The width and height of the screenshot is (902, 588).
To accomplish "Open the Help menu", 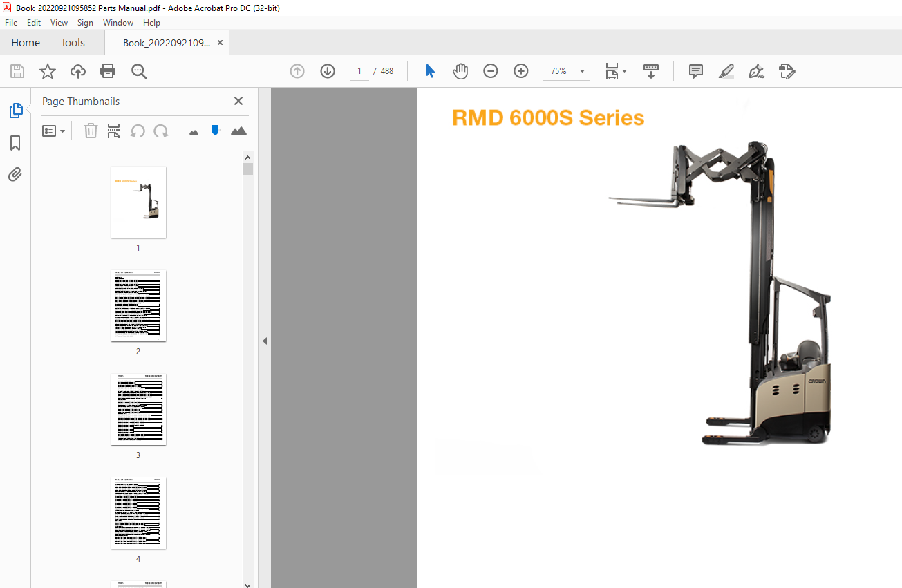I will pos(151,23).
